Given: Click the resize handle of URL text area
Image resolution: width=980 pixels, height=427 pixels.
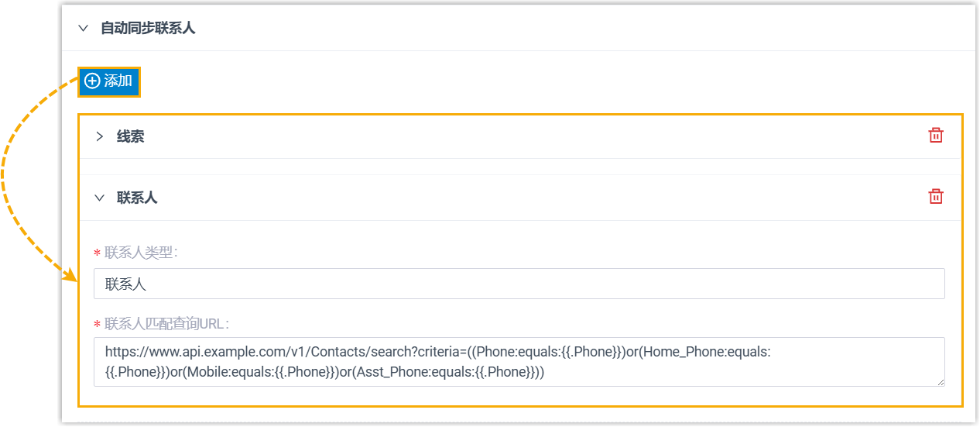Looking at the screenshot, I should coord(941,381).
